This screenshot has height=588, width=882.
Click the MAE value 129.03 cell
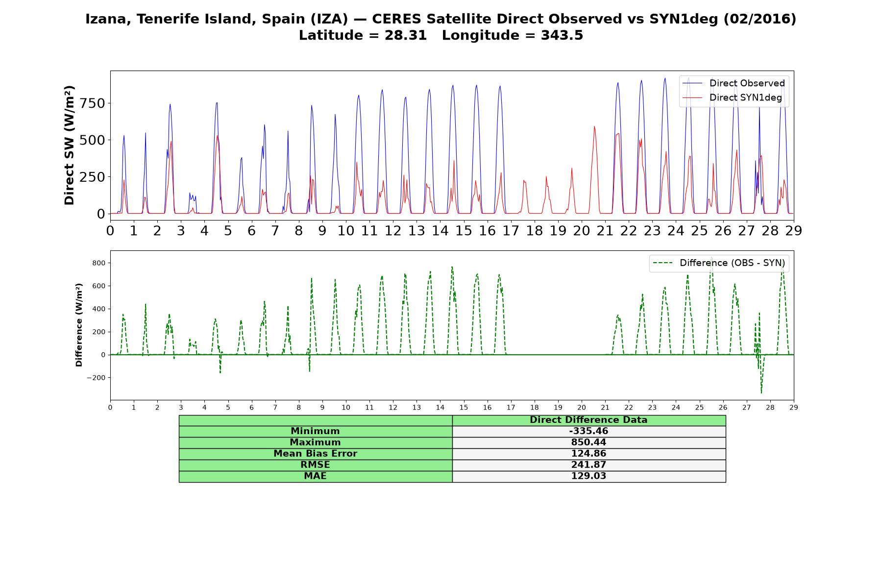(x=588, y=476)
